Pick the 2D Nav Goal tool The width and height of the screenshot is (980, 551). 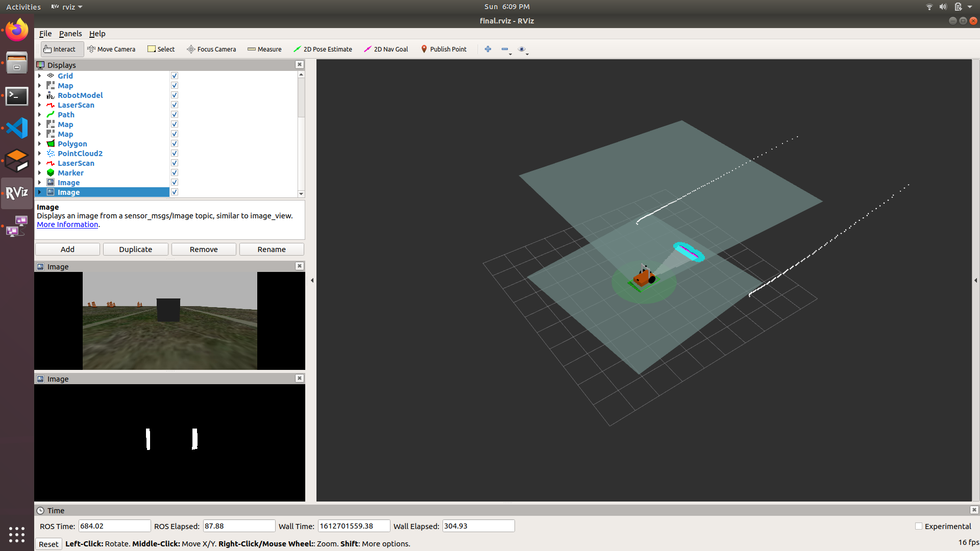point(386,49)
